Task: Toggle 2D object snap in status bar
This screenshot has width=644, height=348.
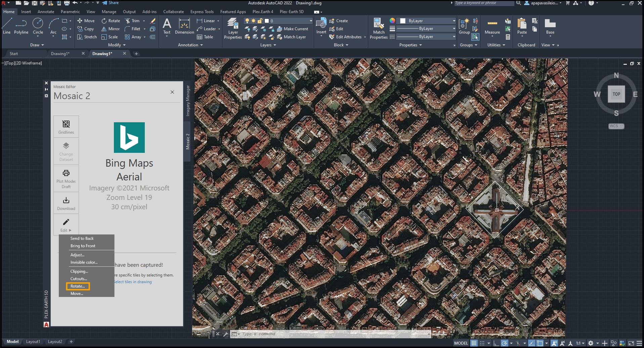Action: click(540, 343)
